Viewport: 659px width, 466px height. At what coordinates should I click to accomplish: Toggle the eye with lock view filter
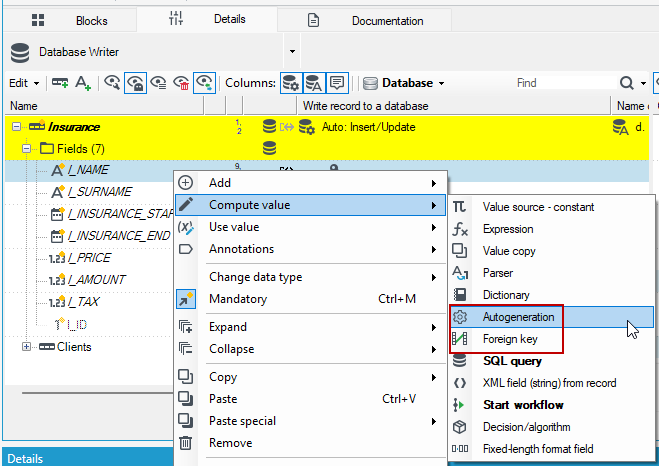click(x=135, y=83)
